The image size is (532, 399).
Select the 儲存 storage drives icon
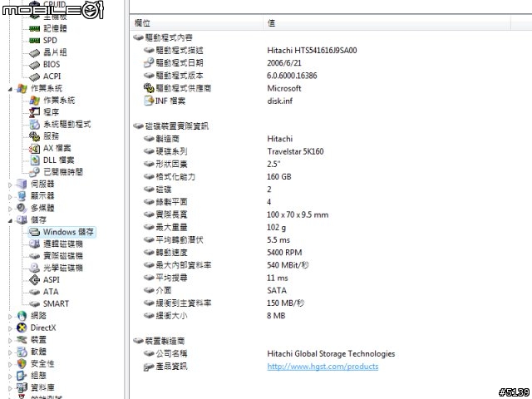tap(22, 219)
